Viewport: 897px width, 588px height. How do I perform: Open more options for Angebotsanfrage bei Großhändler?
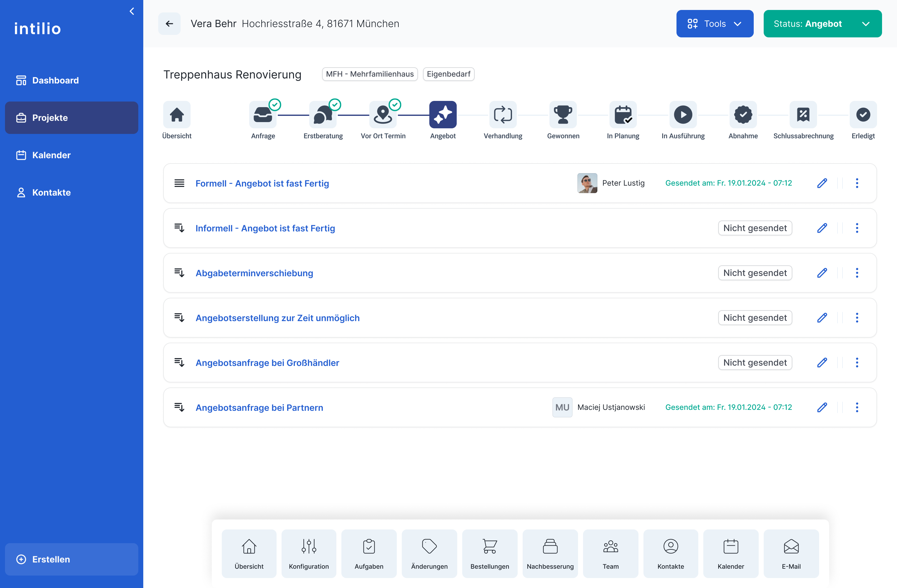tap(857, 363)
